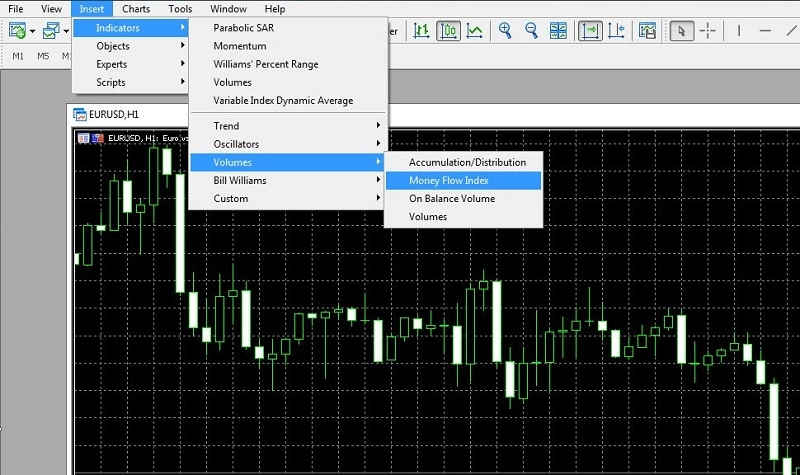Click the Zoom In magnifier icon
Viewport: 800px width, 475px height.
(x=505, y=31)
